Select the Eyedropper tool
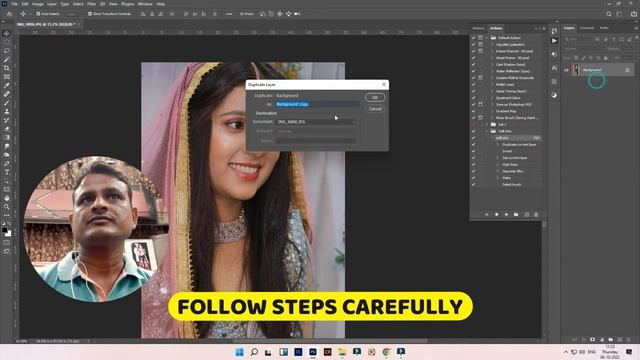Viewport: 640px width, 360px height. [7, 85]
